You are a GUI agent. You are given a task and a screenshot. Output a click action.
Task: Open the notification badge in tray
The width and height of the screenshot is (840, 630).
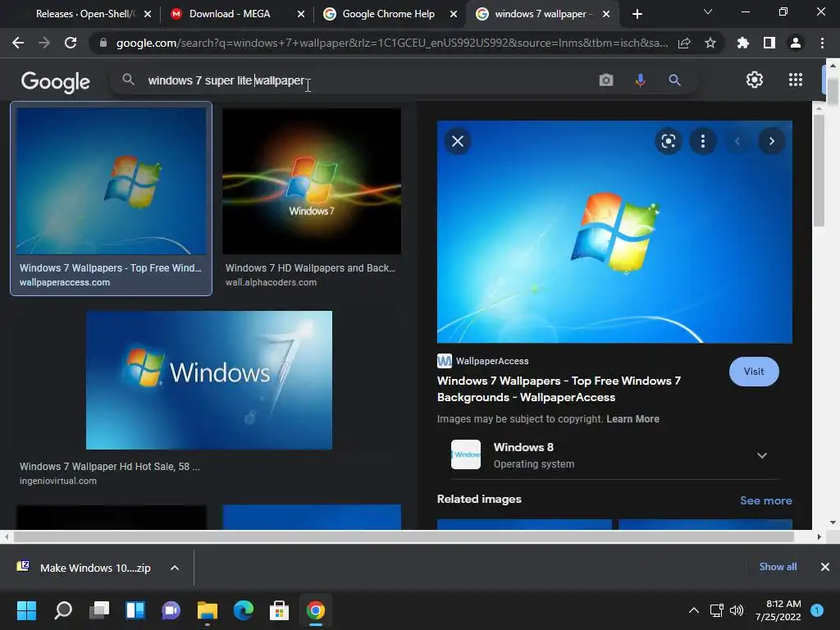817,609
